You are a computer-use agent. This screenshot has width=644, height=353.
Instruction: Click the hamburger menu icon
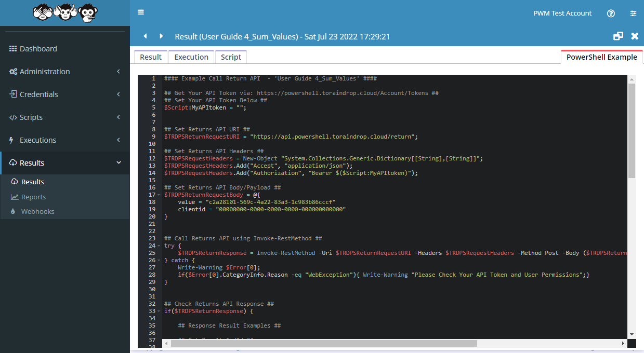point(141,12)
